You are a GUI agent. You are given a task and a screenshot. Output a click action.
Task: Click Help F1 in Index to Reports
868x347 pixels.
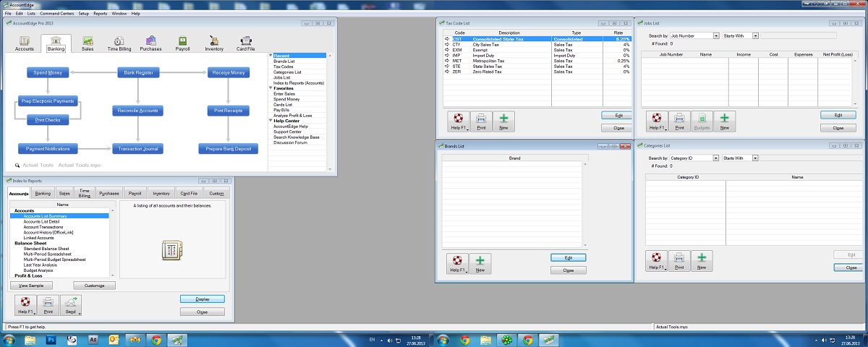24,305
